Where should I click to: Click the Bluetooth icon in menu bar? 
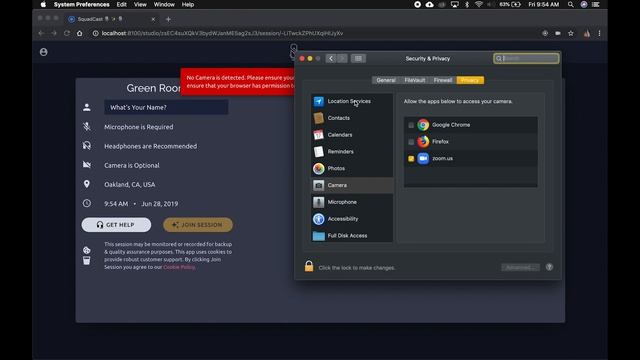pyautogui.click(x=467, y=4)
